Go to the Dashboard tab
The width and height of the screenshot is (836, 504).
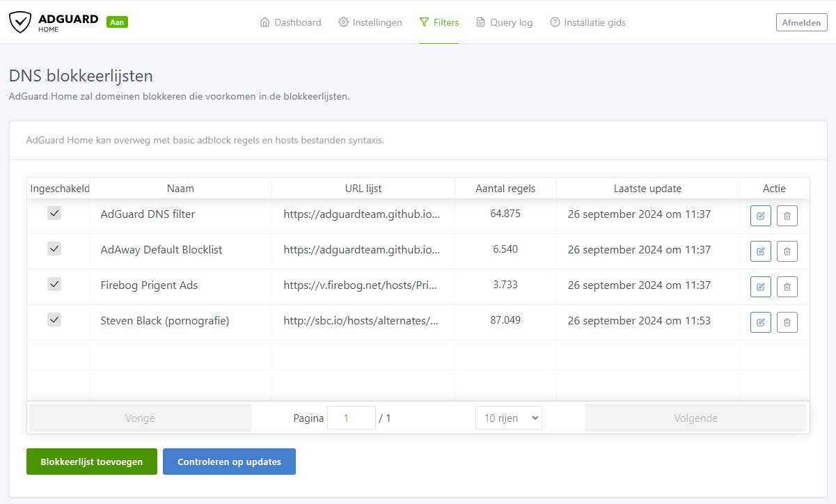(x=290, y=22)
